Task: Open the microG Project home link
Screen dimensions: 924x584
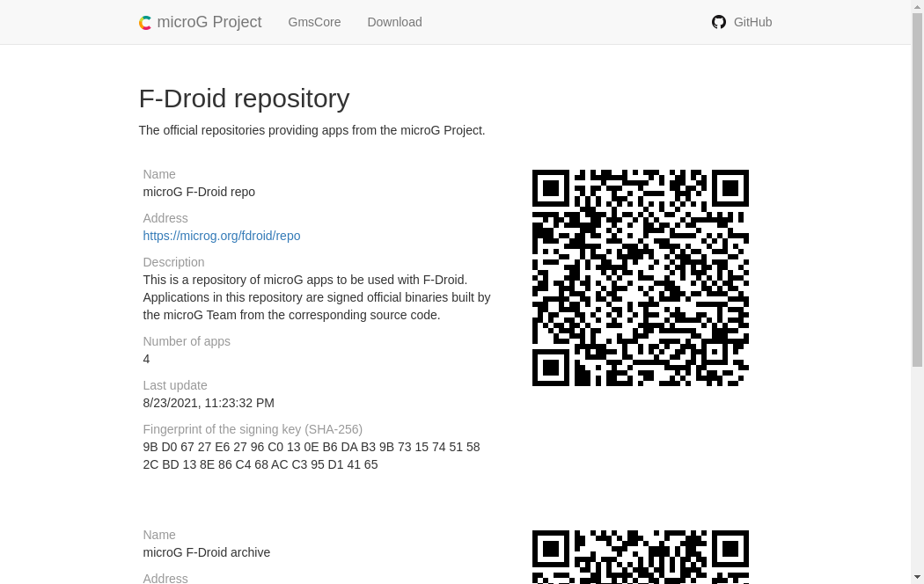Action: [x=209, y=22]
